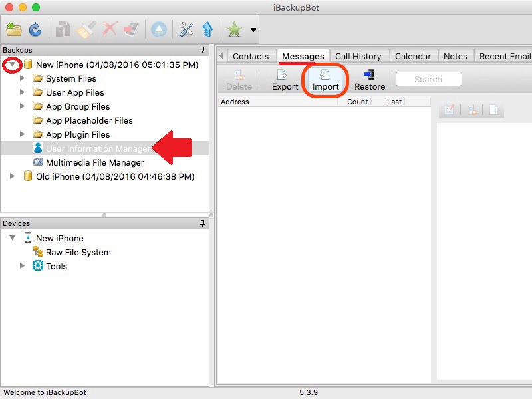Select New iPhone backup entry
Screen dimensions: 532x399
[x=117, y=65]
